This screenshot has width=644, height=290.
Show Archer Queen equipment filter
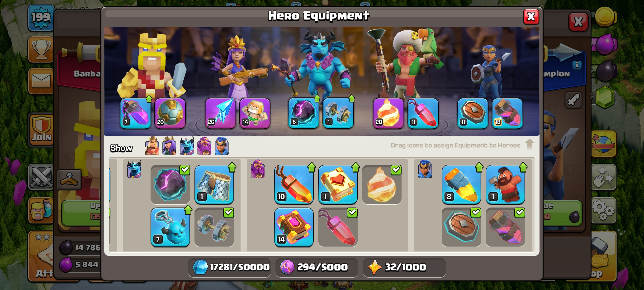pyautogui.click(x=169, y=146)
